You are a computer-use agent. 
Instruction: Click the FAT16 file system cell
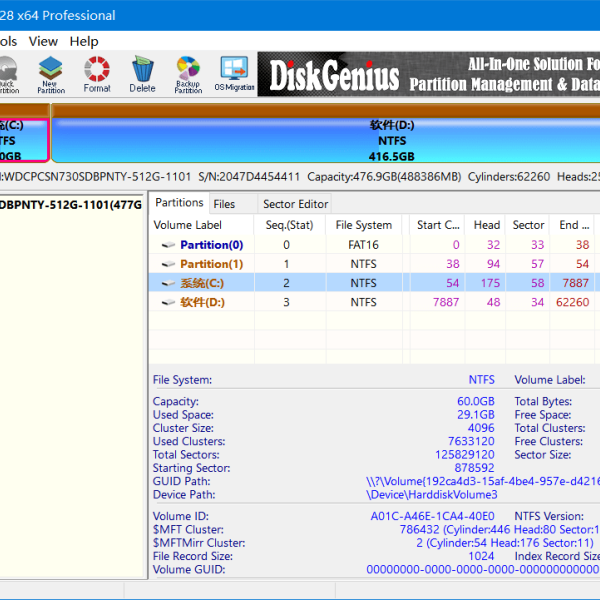(363, 245)
